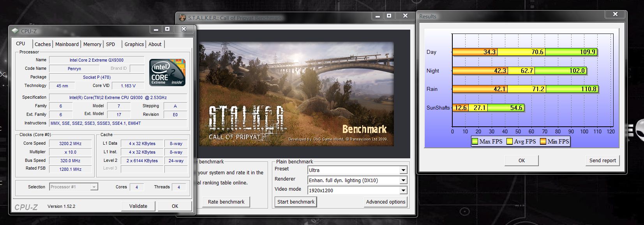This screenshot has width=644, height=225.
Task: Minimize the CPU-Z window
Action: 156,29
